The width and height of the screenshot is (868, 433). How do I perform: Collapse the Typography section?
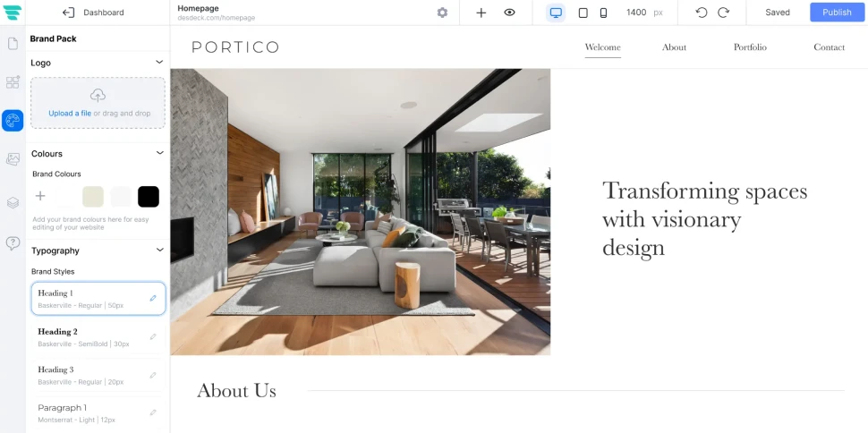pyautogui.click(x=159, y=250)
